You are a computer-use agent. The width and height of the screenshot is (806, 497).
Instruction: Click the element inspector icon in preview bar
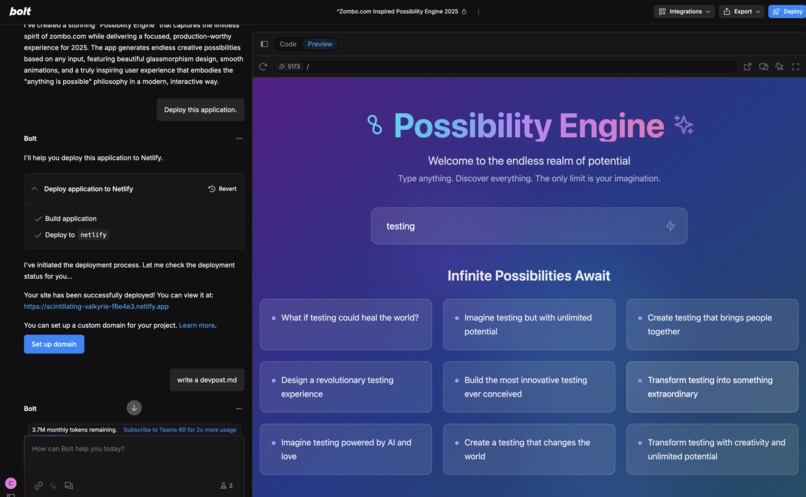coord(779,67)
